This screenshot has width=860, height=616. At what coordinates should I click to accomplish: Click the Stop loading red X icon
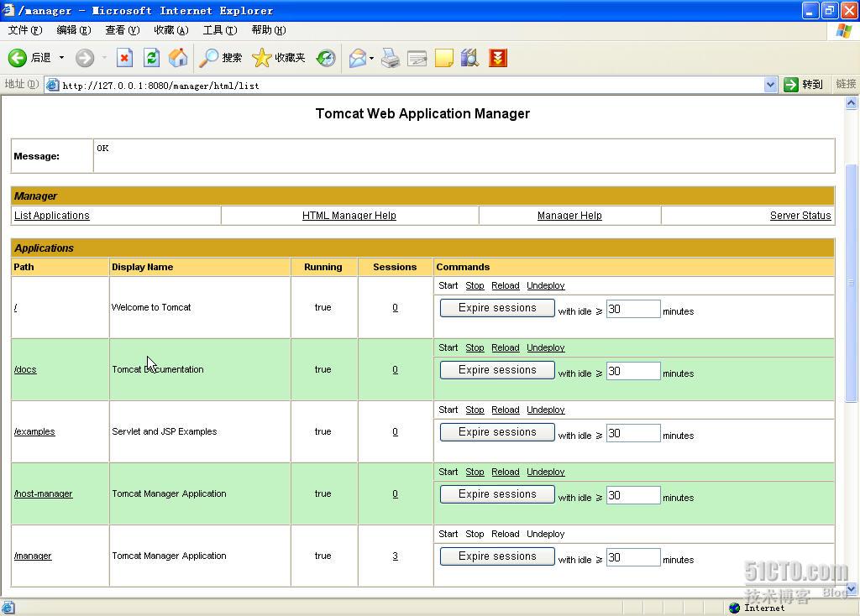pos(124,58)
